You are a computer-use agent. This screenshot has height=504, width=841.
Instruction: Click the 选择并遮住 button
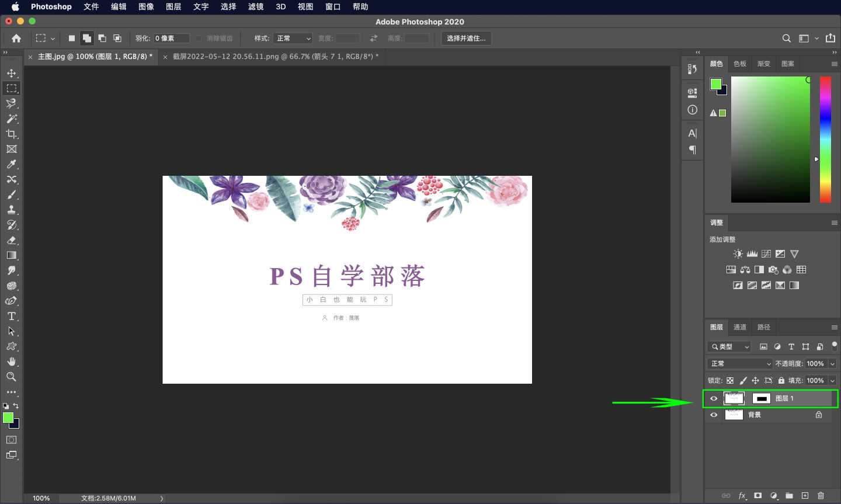[466, 38]
